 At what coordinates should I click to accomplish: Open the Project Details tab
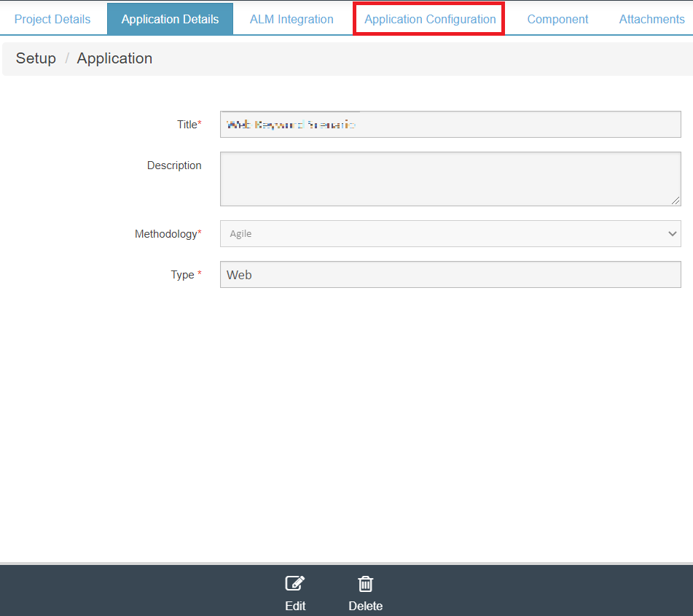click(x=52, y=19)
